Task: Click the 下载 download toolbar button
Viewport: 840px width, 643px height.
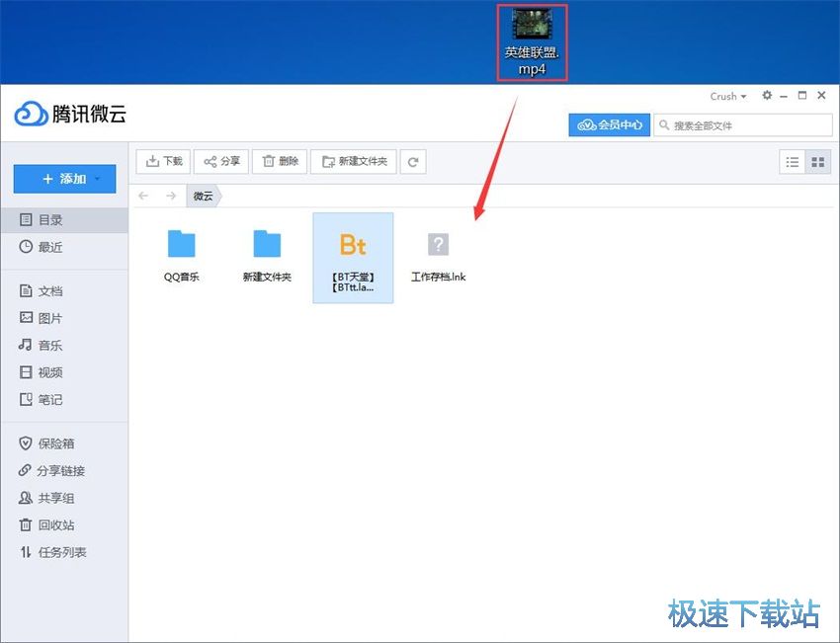Action: pyautogui.click(x=163, y=161)
